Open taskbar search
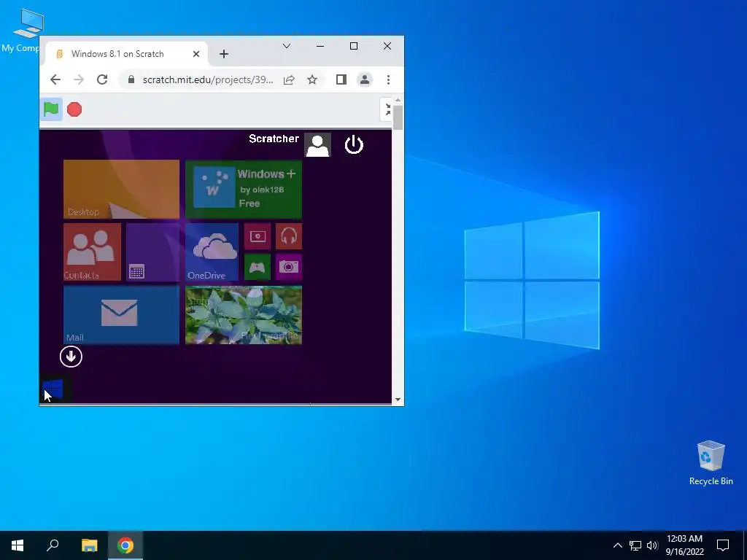This screenshot has height=560, width=747. coord(53,545)
